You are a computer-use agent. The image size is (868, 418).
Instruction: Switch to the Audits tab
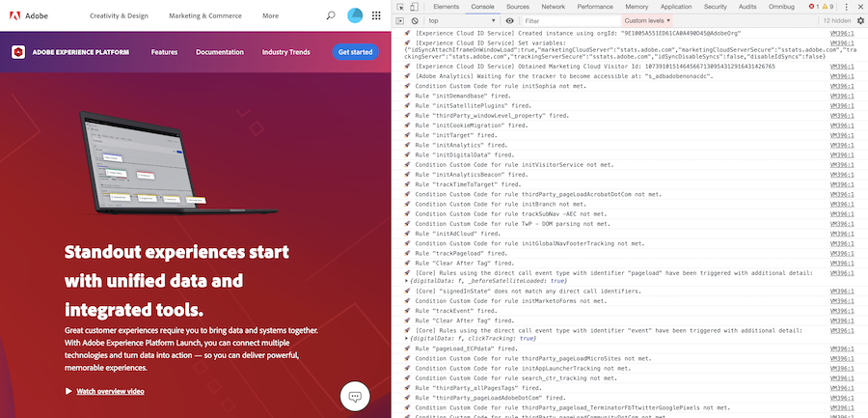[x=747, y=7]
